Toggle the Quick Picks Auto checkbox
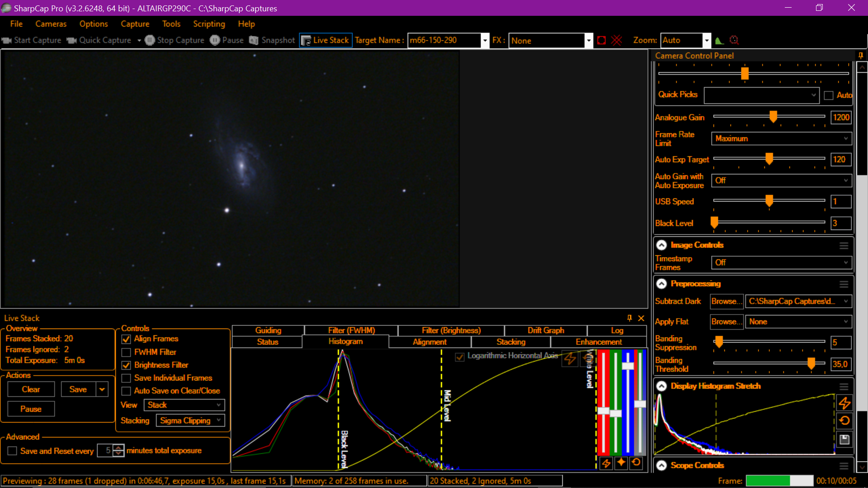Image resolution: width=868 pixels, height=488 pixels. [829, 95]
